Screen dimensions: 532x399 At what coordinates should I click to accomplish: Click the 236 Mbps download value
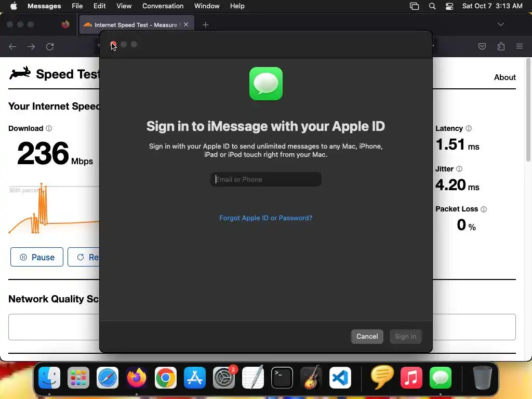(x=55, y=153)
